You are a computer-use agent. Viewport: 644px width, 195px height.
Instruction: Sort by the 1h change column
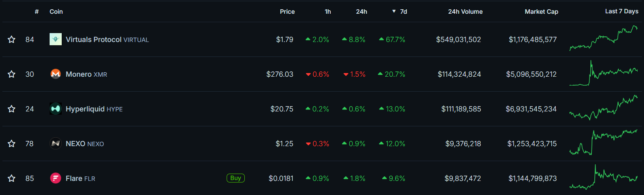click(328, 12)
